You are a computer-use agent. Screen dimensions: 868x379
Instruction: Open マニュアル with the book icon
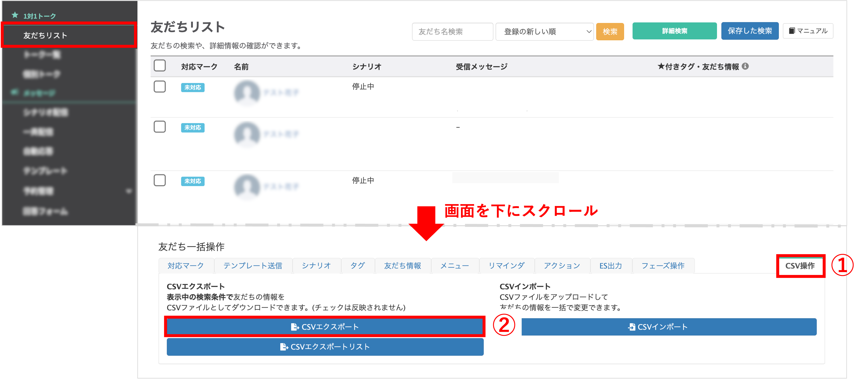(808, 31)
